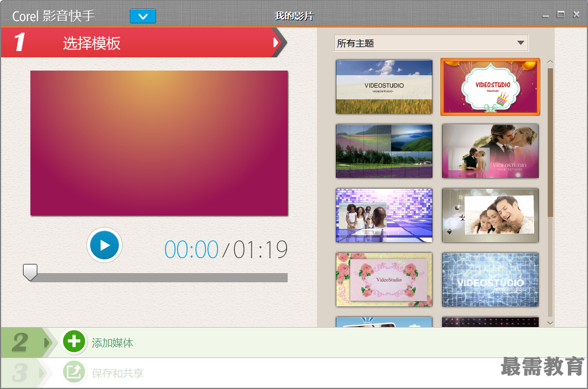Screen dimensions: 588x389
Task: Open the 所有主题 theme dropdown
Action: click(x=431, y=43)
